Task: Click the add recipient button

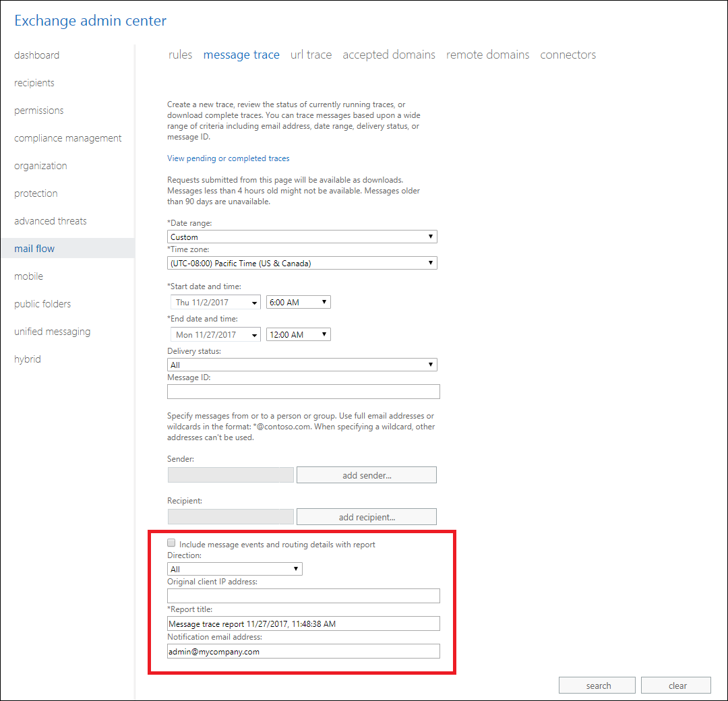Action: point(366,517)
